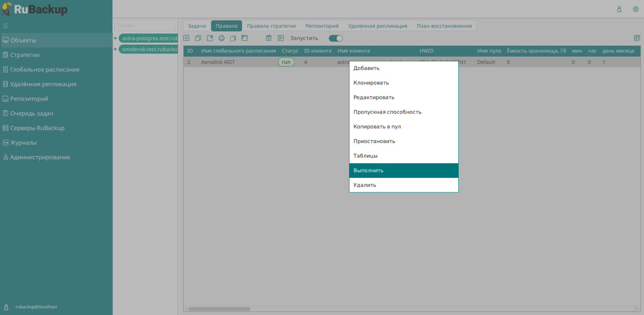644x315 pixels.
Task: Open the План восстановления tab
Action: tap(444, 26)
